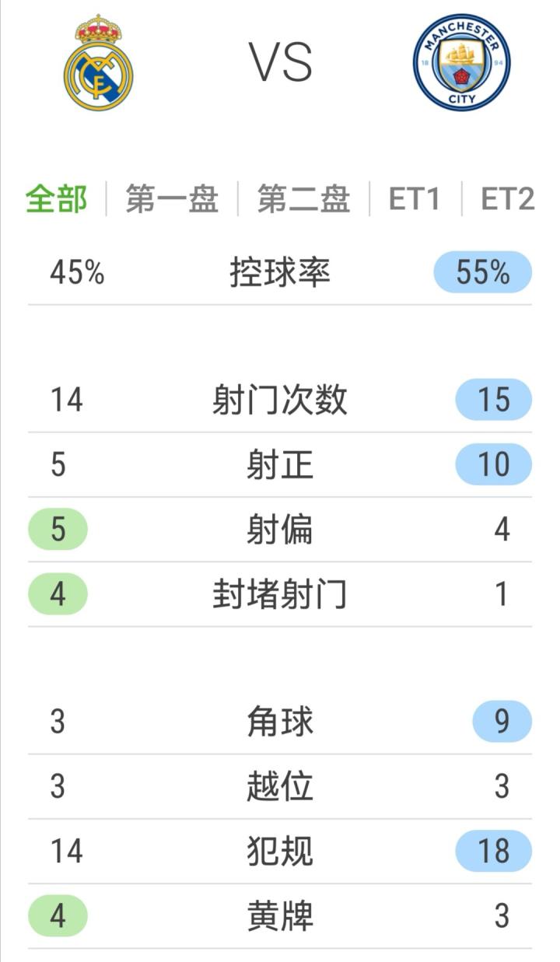This screenshot has height=962, width=560.
Task: Tap the 越位 stat label
Action: (x=280, y=785)
